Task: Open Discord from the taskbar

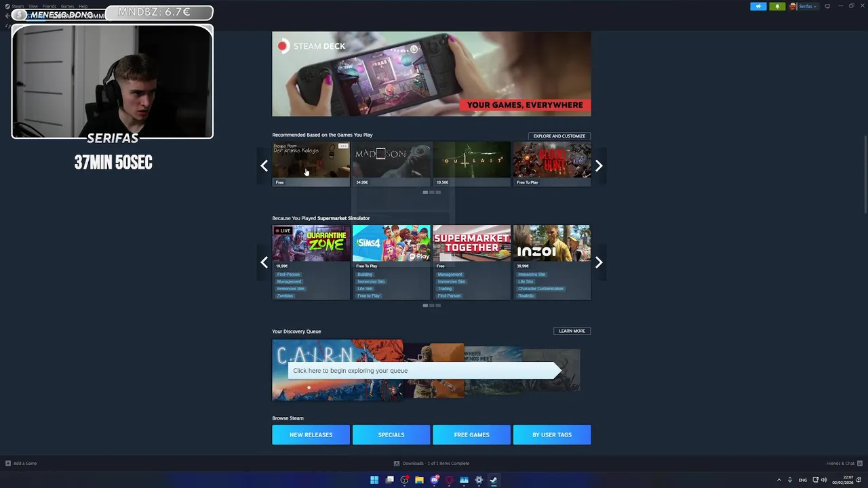Action: pos(435,480)
